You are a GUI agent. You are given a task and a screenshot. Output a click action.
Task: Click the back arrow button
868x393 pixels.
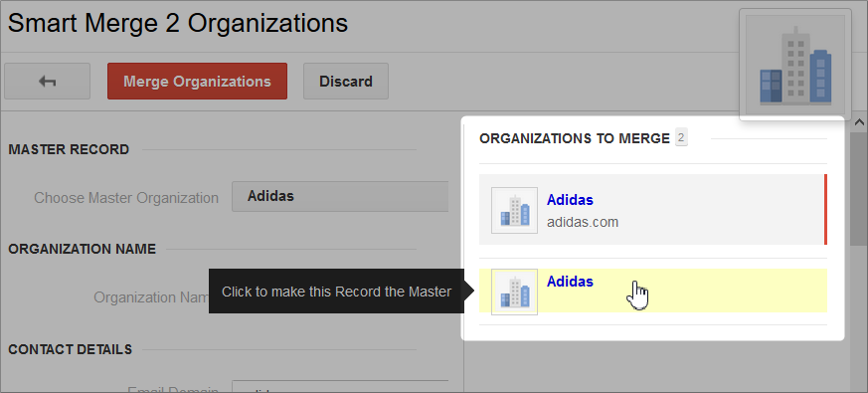point(47,82)
